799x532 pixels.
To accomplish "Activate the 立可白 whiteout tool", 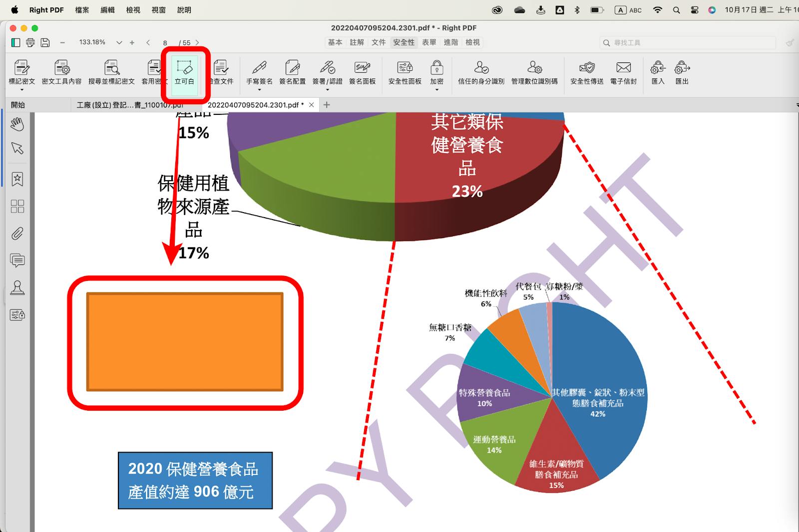I will point(184,72).
